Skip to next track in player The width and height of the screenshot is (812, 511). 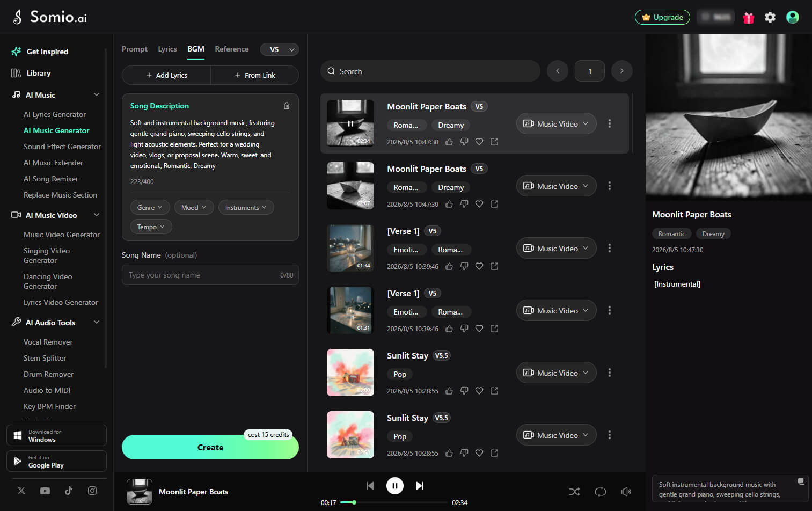click(420, 486)
